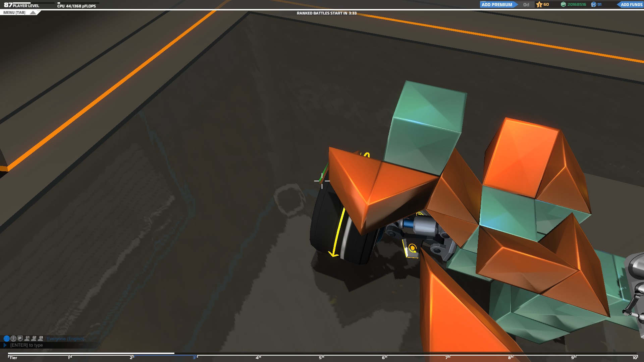This screenshot has width=644, height=362.
Task: Click the gold star tech points icon
Action: 539,4
